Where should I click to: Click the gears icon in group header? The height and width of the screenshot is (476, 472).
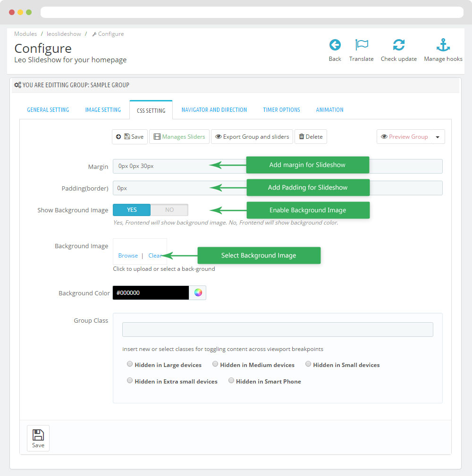click(x=17, y=85)
